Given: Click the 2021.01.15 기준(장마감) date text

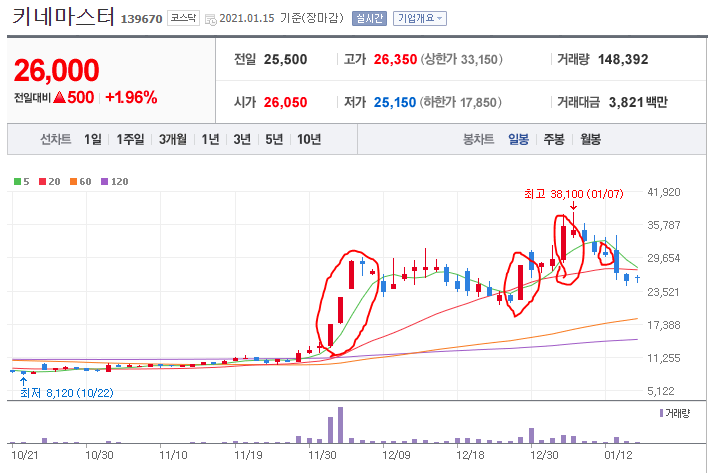Looking at the screenshot, I should 281,19.
